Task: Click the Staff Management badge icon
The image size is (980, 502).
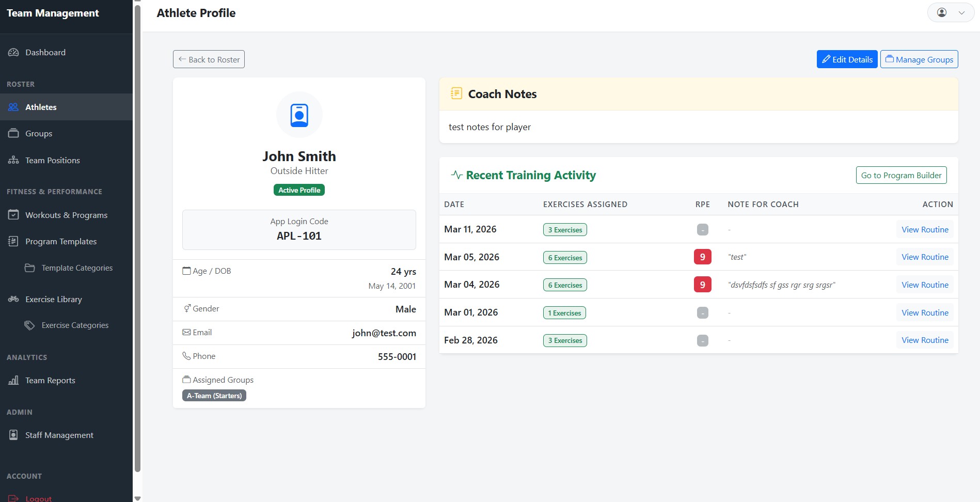Action: 13,435
